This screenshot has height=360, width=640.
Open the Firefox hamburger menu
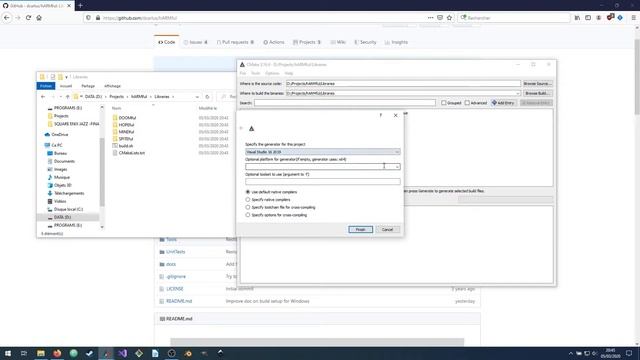coord(633,18)
